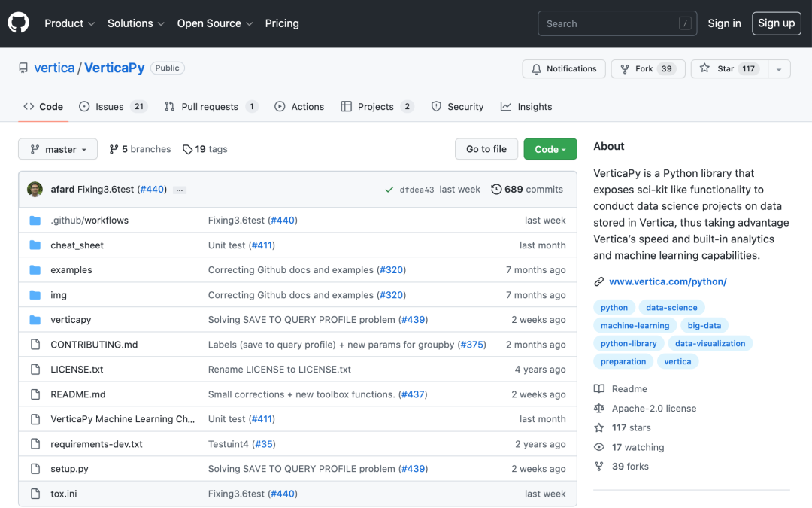Click the data-visualization topic tag

coord(710,343)
